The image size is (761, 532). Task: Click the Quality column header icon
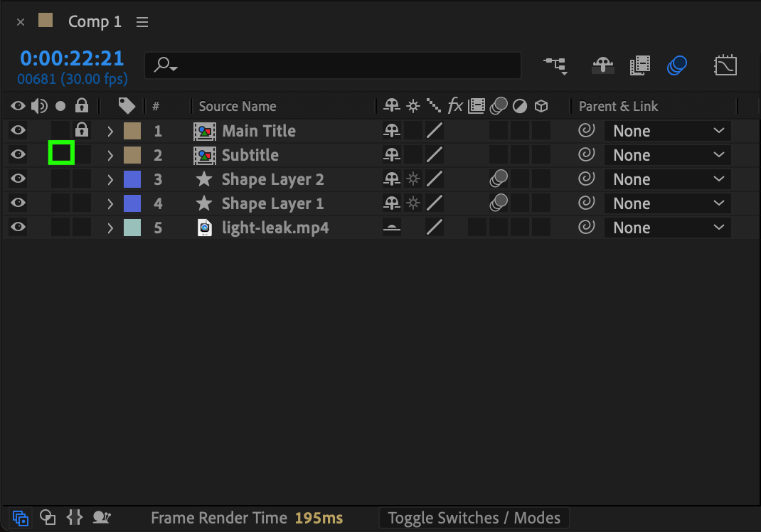(x=434, y=105)
